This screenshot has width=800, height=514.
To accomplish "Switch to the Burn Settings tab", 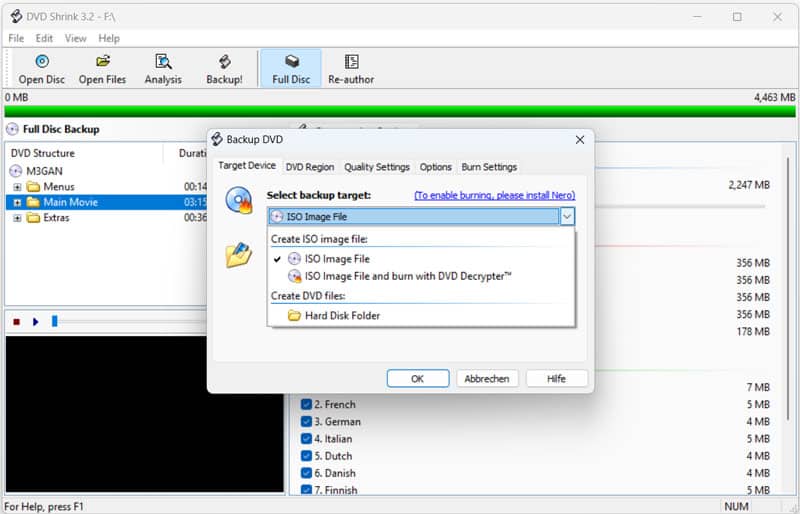I will (489, 167).
